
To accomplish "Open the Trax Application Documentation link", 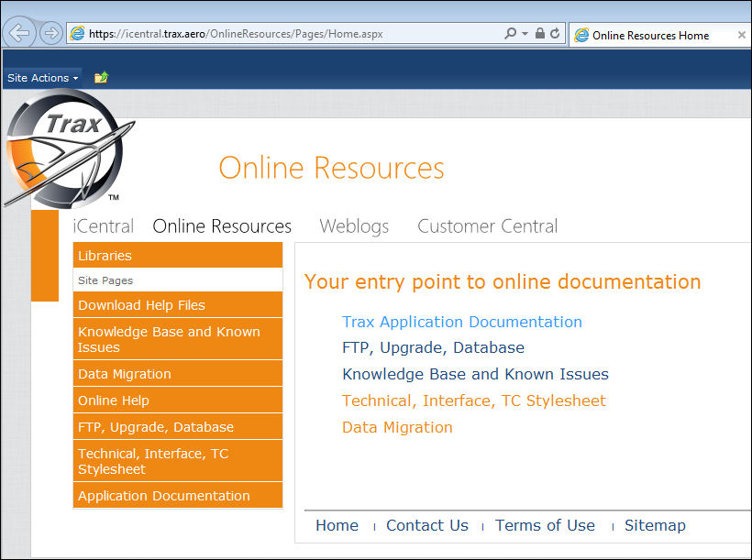I will coord(462,322).
